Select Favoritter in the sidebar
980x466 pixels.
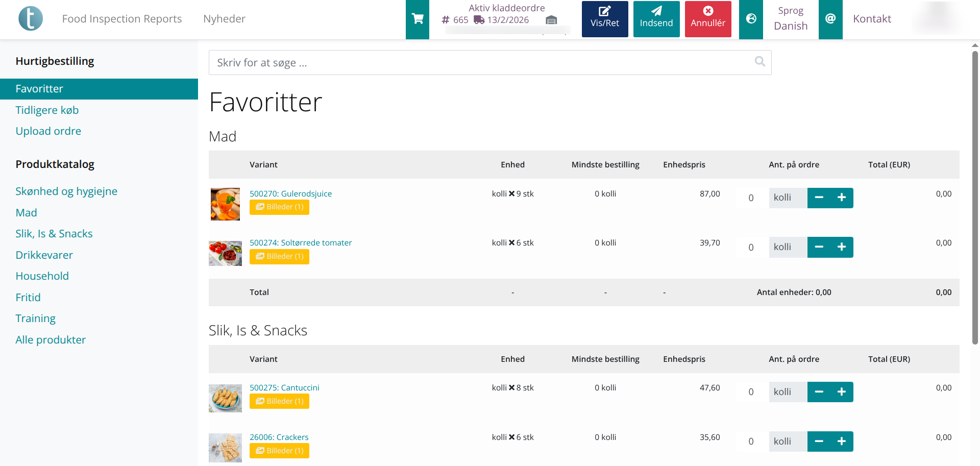coord(40,88)
